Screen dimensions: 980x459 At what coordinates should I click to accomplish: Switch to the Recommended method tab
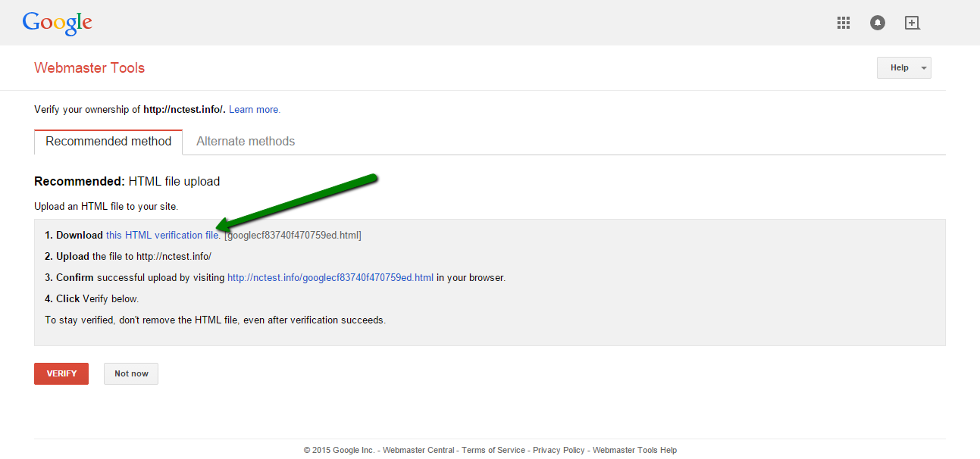coord(108,142)
